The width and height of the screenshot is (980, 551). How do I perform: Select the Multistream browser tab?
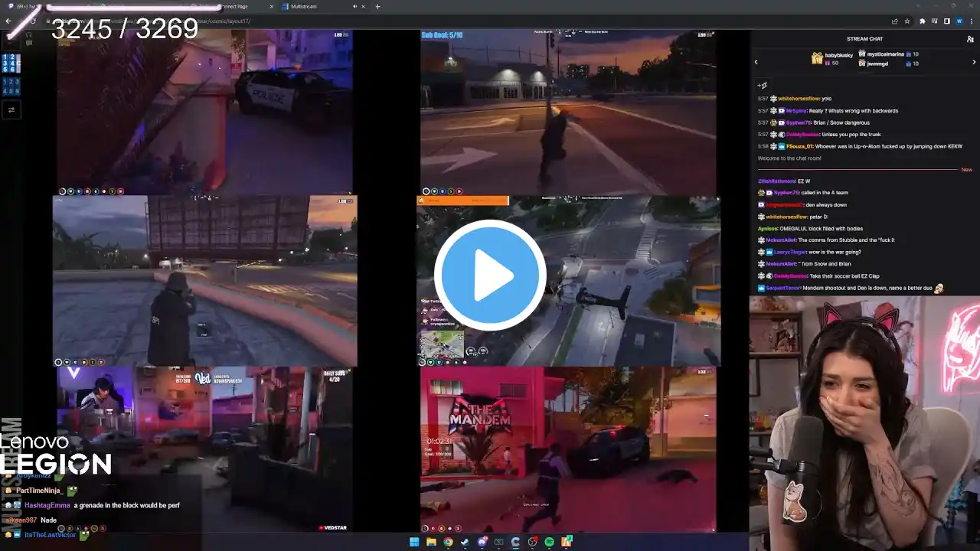[322, 6]
